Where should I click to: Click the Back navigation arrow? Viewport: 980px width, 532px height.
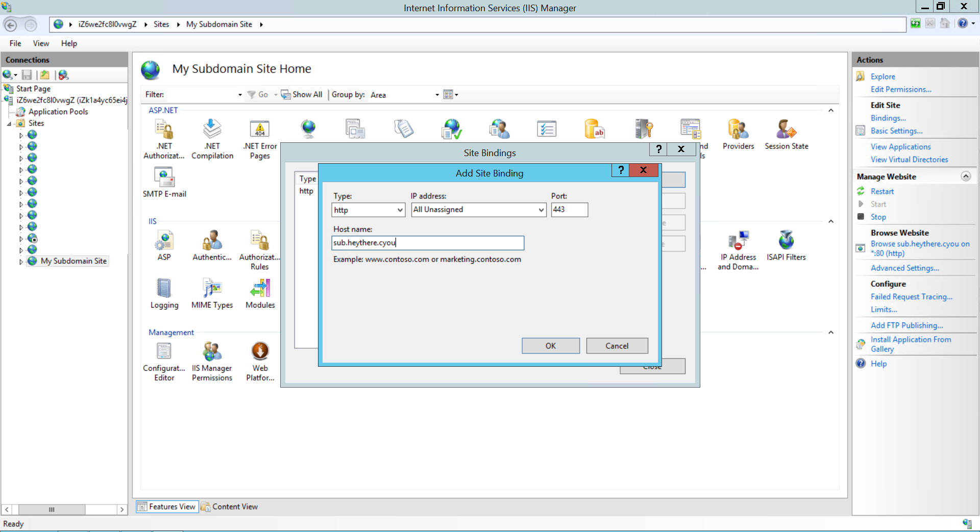pos(10,24)
